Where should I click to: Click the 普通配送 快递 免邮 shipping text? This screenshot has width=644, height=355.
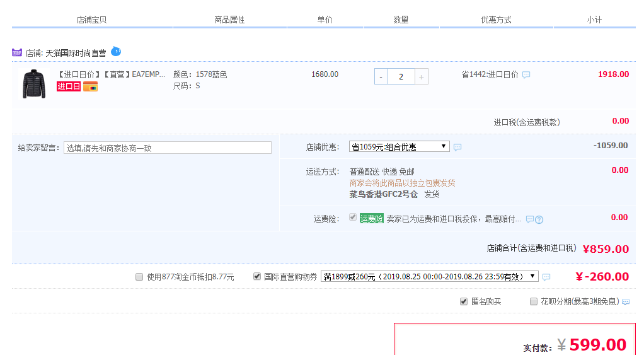(382, 172)
